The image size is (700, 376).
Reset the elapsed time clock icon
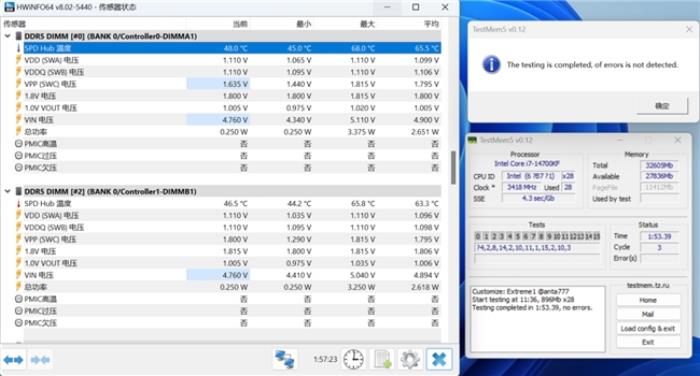pyautogui.click(x=353, y=359)
